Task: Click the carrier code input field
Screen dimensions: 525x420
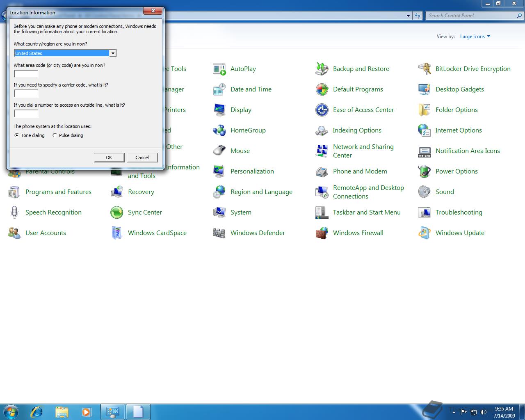Action: (x=26, y=94)
